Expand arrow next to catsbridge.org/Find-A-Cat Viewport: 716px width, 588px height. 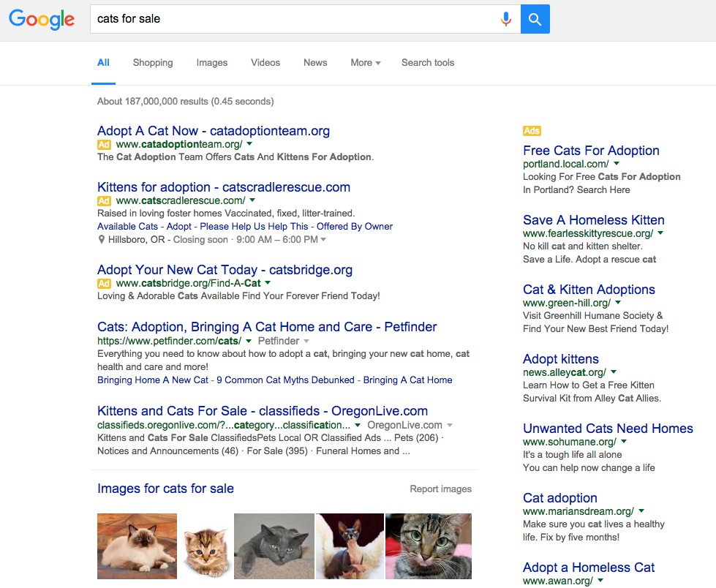[x=268, y=282]
